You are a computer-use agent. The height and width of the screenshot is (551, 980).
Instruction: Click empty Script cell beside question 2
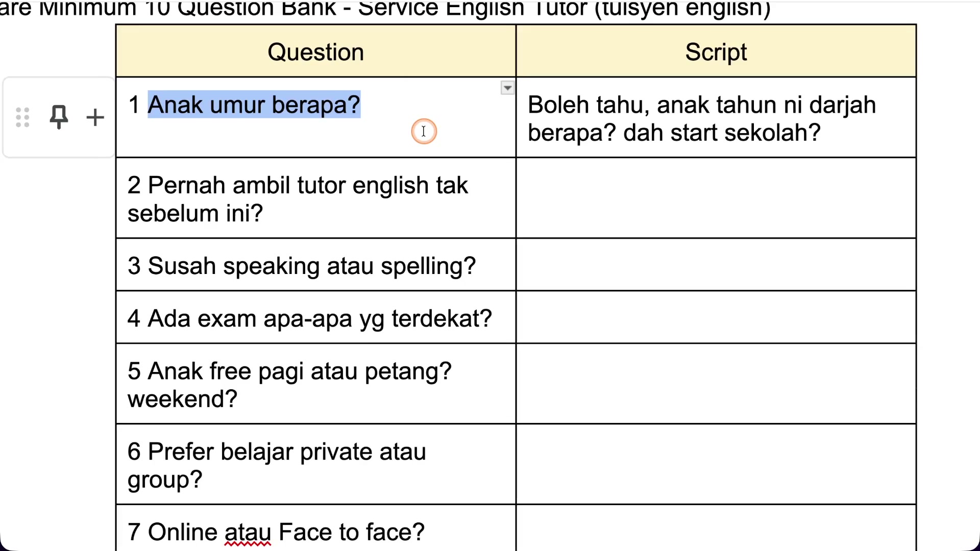coord(716,198)
